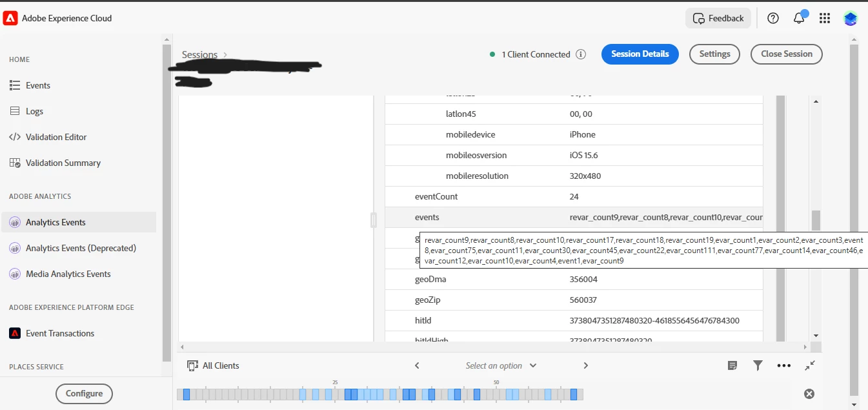Select the 'geoDma' row
868x410 pixels.
(x=574, y=280)
